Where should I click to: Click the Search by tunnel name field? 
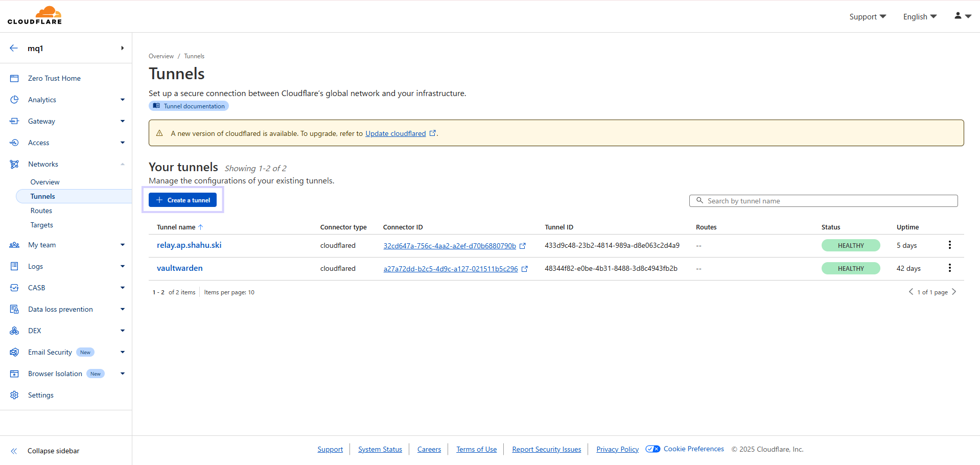click(823, 201)
